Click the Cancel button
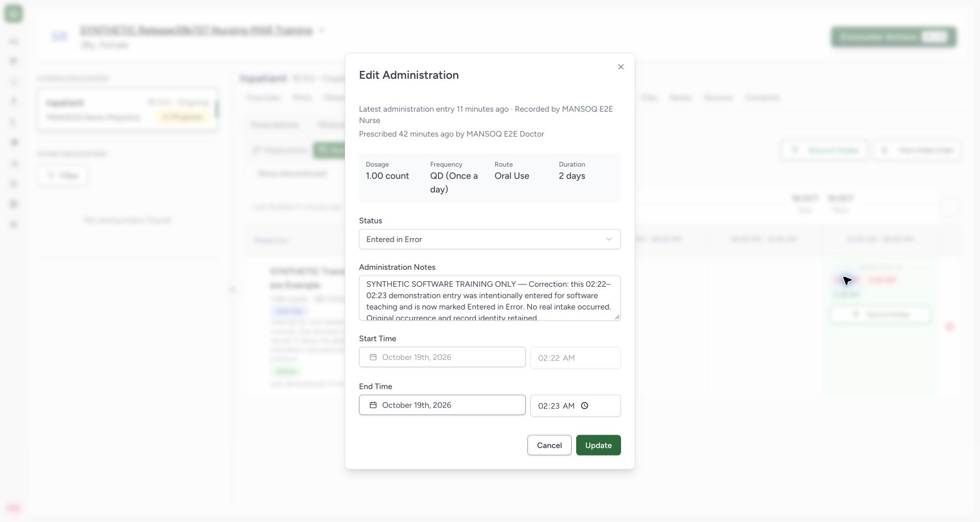980x522 pixels. 549,445
